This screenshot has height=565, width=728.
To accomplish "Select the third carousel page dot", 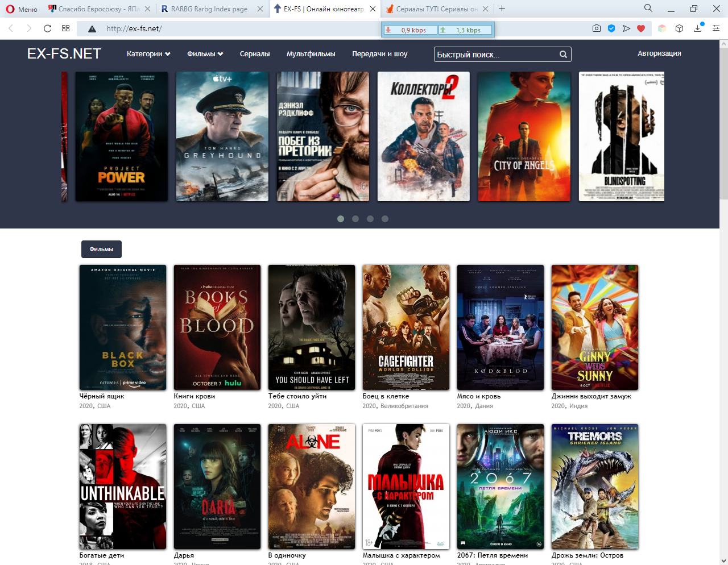I will (370, 219).
